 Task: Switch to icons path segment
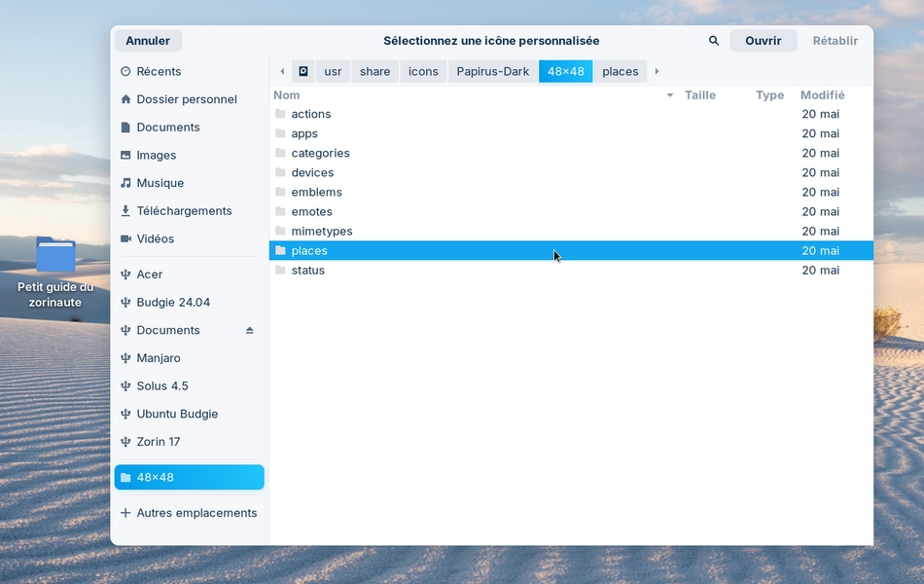[x=423, y=71]
